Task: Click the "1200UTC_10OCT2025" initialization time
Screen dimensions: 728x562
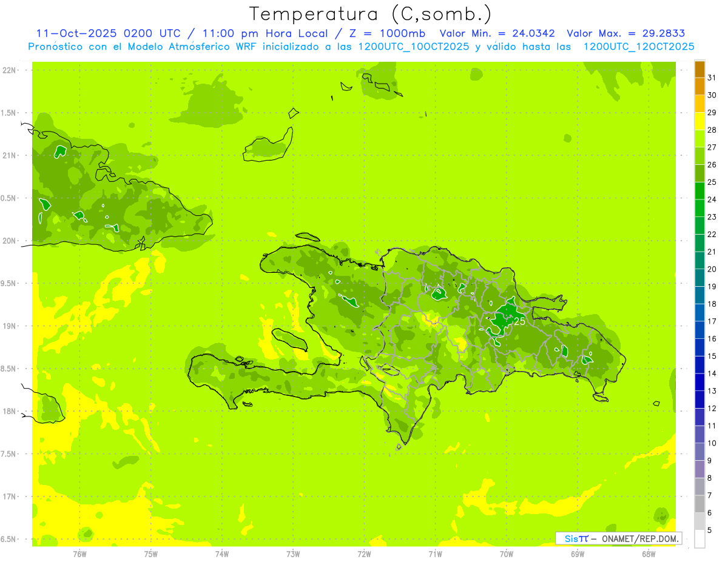Action: 413,47
